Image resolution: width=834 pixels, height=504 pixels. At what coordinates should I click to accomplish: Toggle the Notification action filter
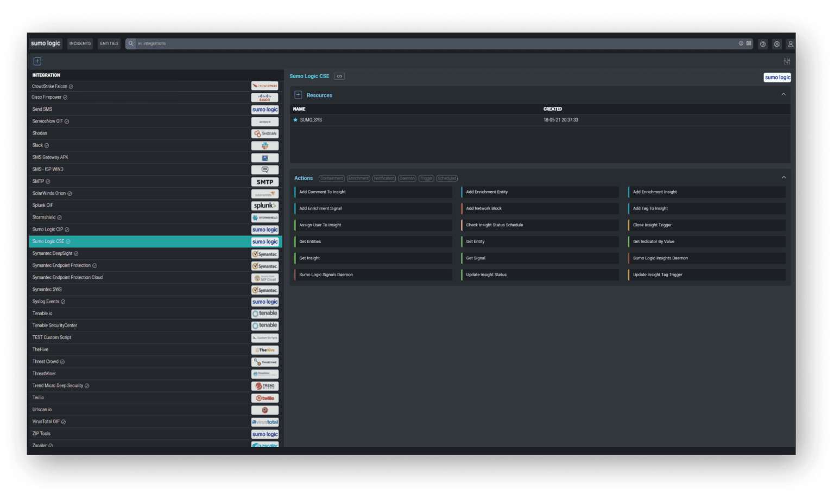384,178
